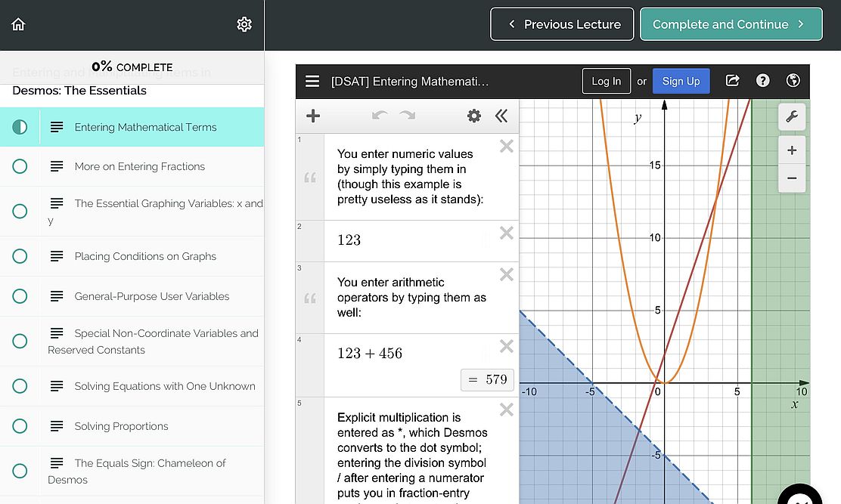Delete the 123 + 456 expression
Image resolution: width=841 pixels, height=504 pixels.
click(506, 347)
